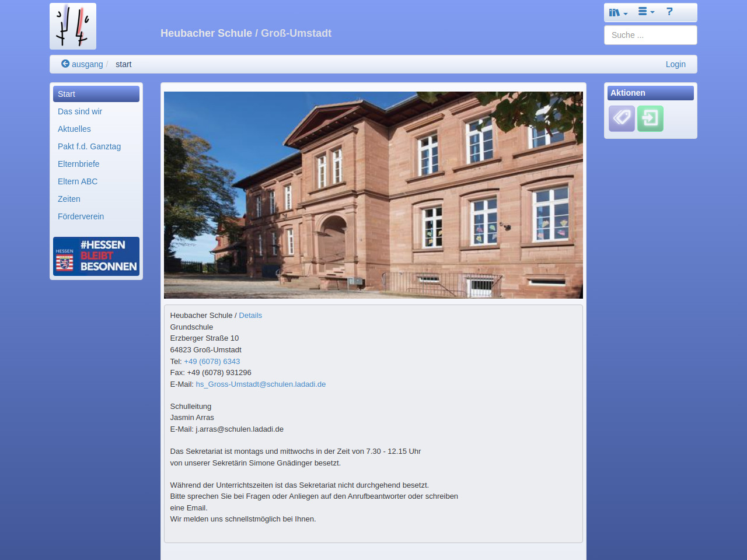Focus the Suche search field

click(x=650, y=35)
